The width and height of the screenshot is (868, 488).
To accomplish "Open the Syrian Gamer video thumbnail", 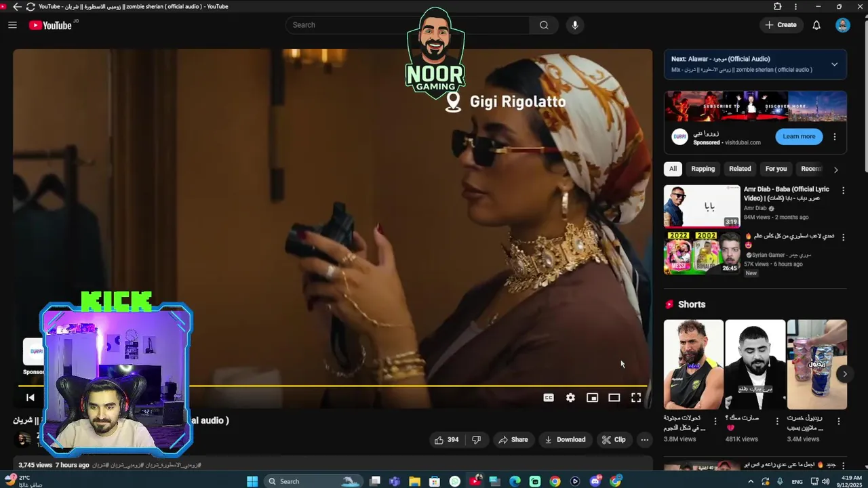I will coord(702,253).
